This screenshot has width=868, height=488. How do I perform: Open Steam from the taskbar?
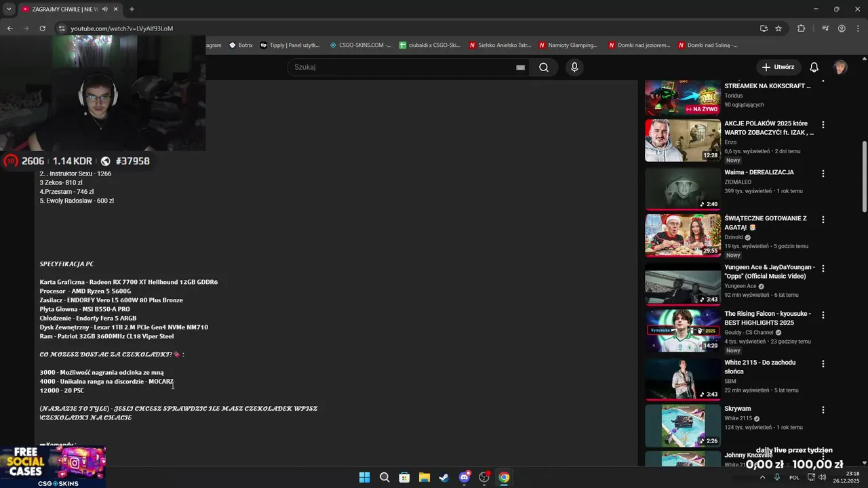click(444, 477)
